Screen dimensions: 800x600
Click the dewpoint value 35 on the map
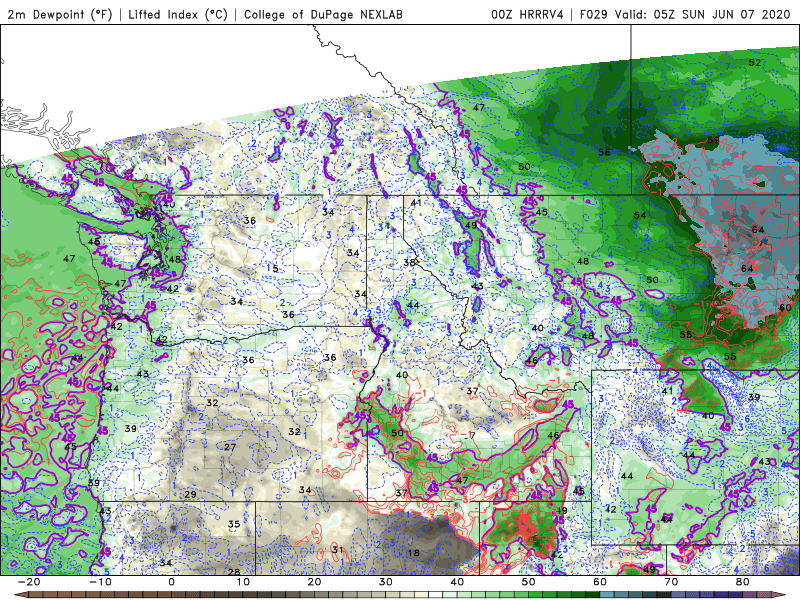[234, 524]
